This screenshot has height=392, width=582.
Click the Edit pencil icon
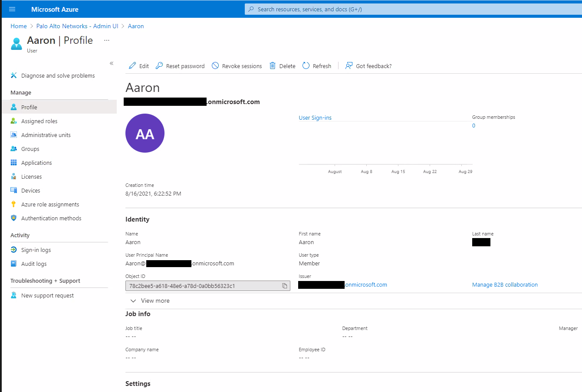click(133, 66)
